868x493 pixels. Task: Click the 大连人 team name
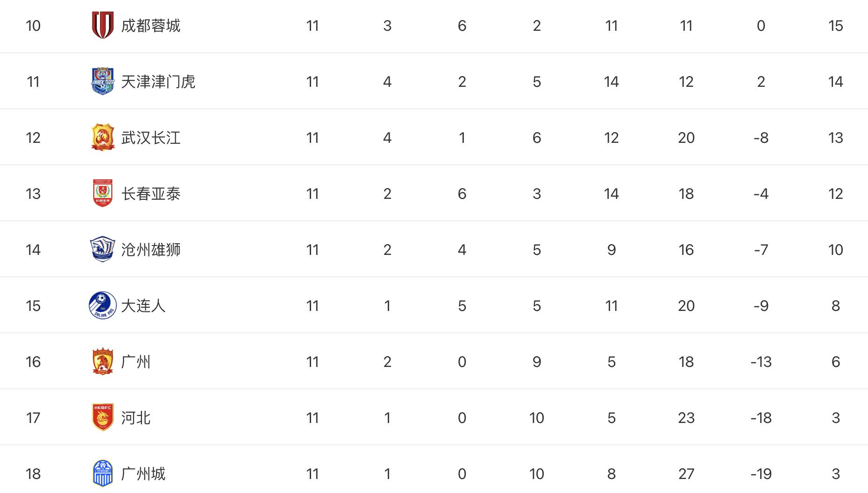click(143, 306)
